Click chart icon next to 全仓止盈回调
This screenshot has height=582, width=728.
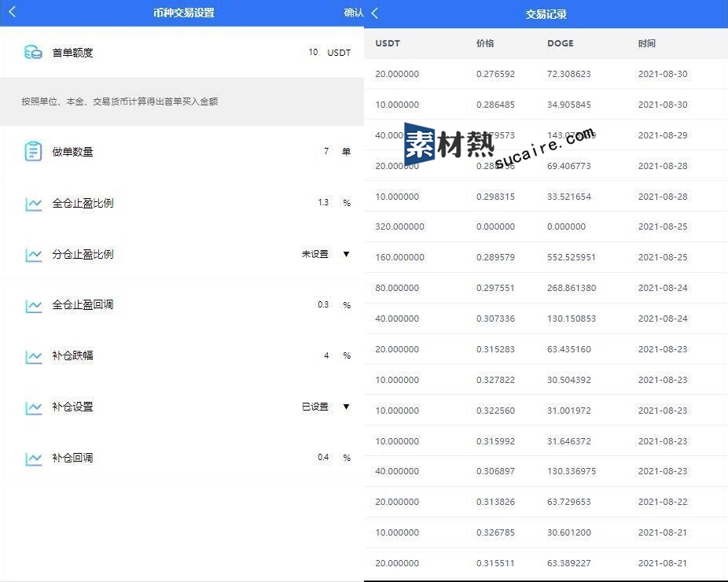(33, 305)
